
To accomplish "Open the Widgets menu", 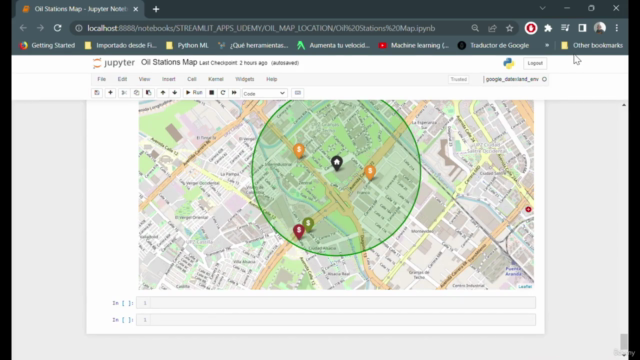I will (x=245, y=79).
